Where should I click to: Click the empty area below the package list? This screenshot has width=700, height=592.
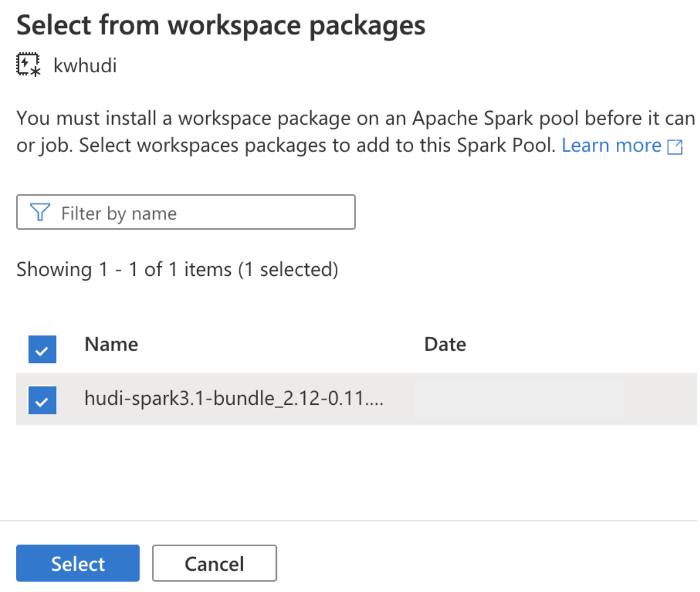click(x=357, y=471)
